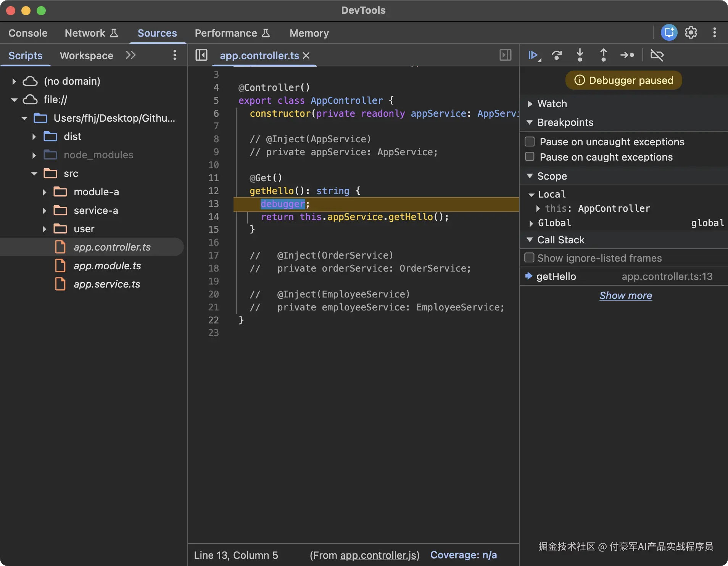
Task: Resume script execution in debugger
Action: coord(534,55)
